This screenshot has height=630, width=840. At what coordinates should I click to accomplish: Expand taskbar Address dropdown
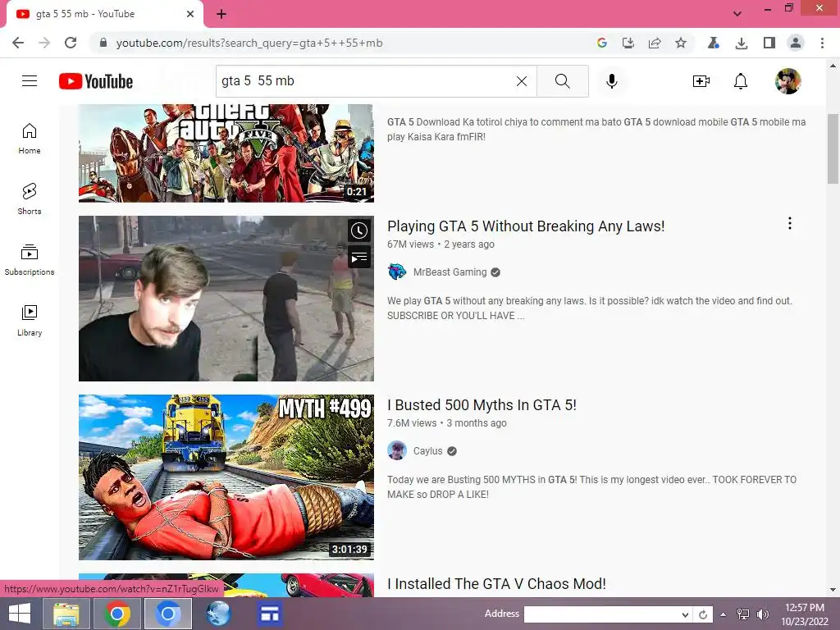[x=685, y=614]
